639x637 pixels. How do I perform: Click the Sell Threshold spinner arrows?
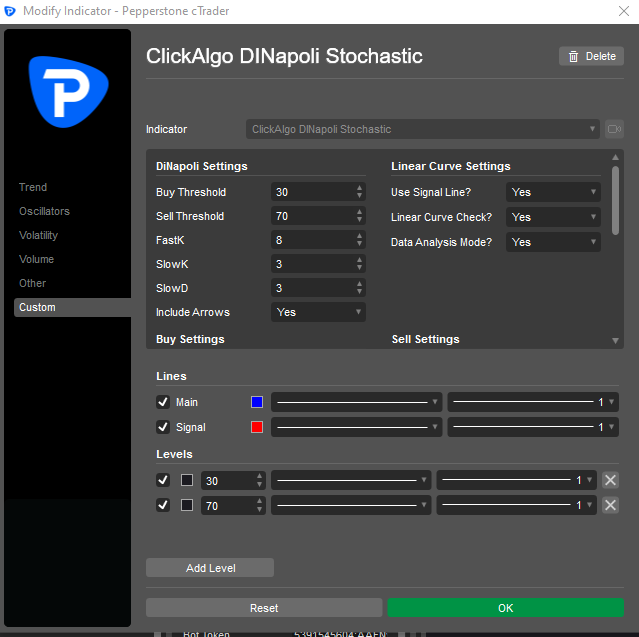click(359, 216)
